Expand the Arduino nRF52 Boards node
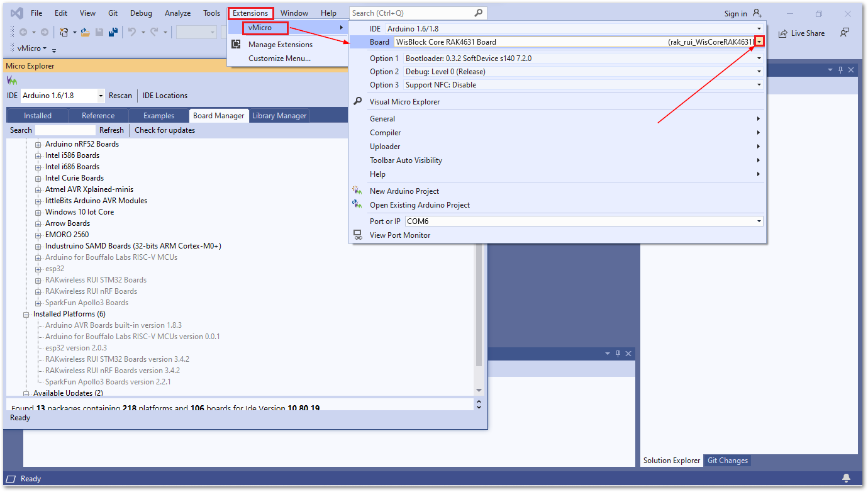Image resolution: width=868 pixels, height=492 pixels. tap(38, 145)
